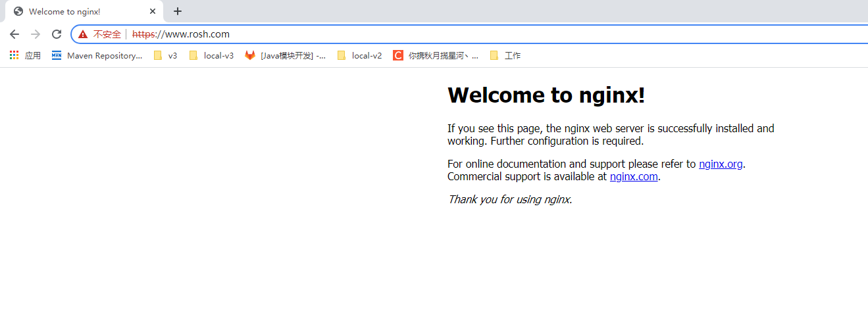Click the browser back arrow
Image resolution: width=868 pixels, height=317 pixels.
pyautogui.click(x=14, y=34)
